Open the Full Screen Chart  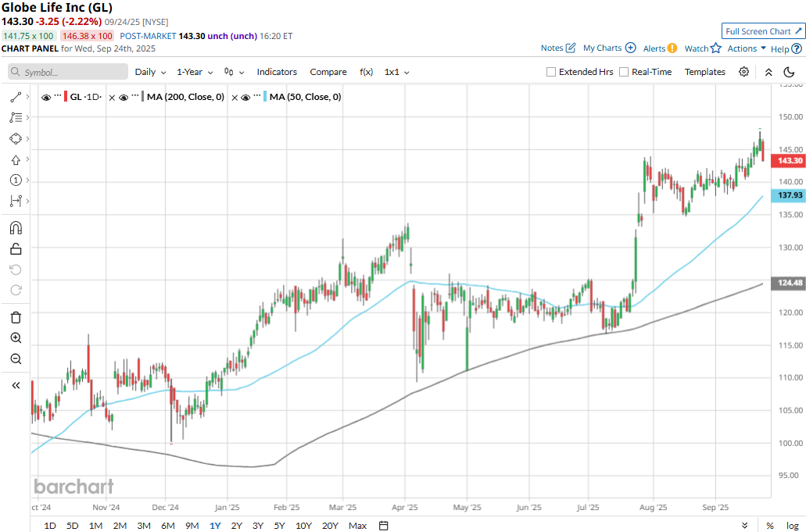click(x=763, y=31)
